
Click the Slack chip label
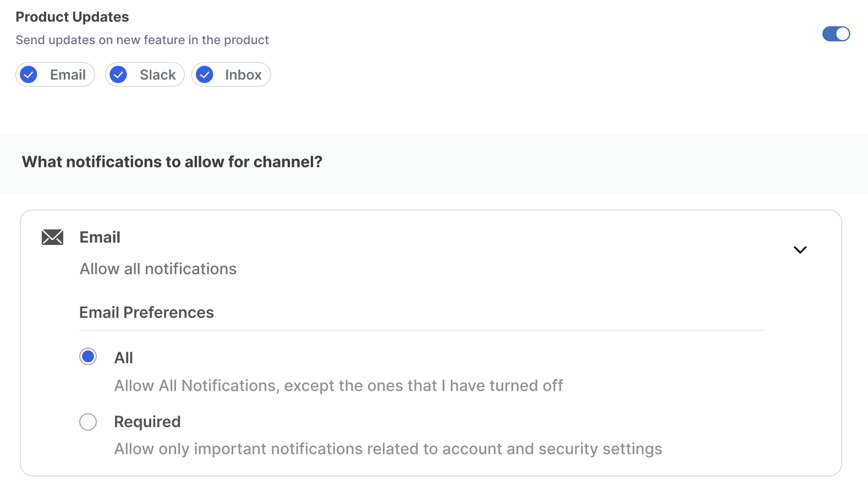point(157,75)
